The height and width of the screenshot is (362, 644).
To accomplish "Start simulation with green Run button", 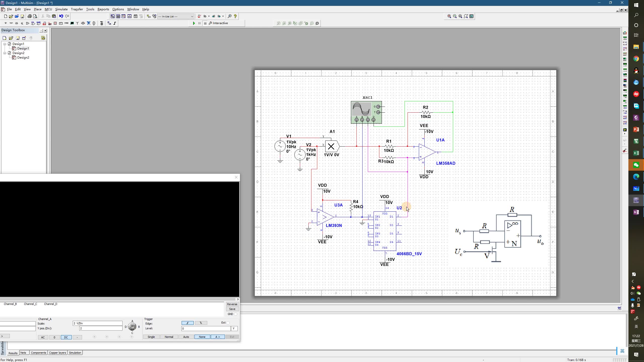I will coord(194,23).
